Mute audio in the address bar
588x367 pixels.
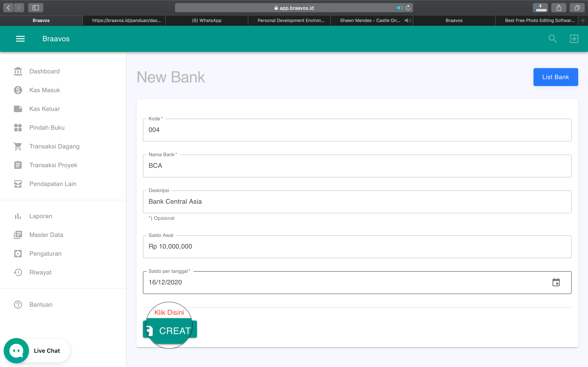399,8
